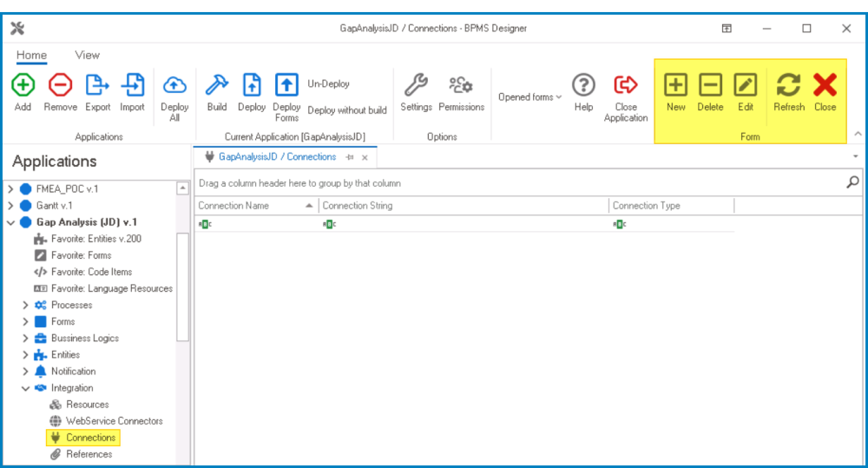Sort by the Connection Type column header
The image size is (868, 468).
(671, 206)
